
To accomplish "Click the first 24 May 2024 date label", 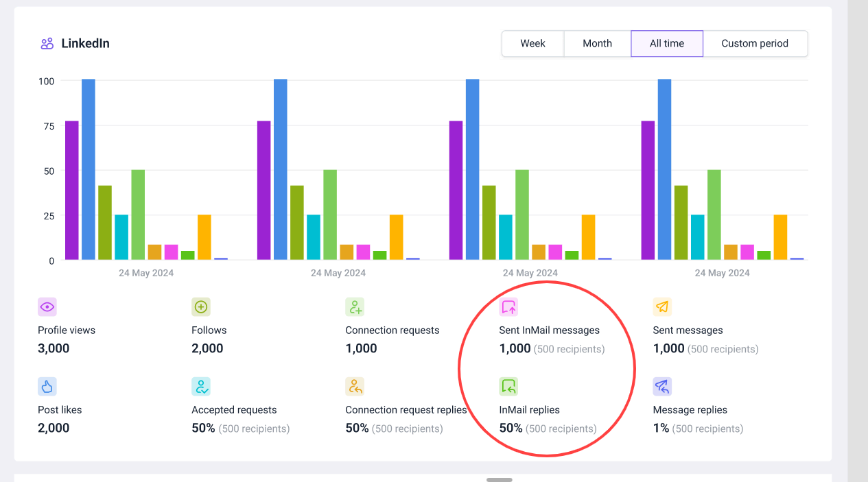I will point(146,273).
